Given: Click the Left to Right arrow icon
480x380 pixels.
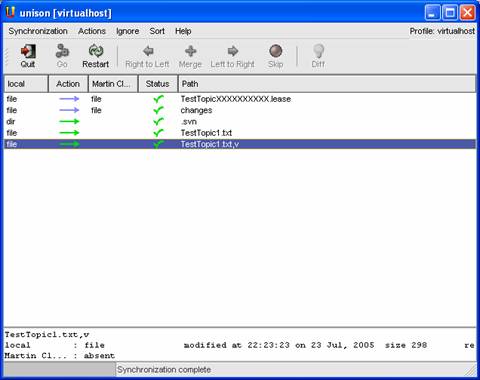Looking at the screenshot, I should coord(233,51).
